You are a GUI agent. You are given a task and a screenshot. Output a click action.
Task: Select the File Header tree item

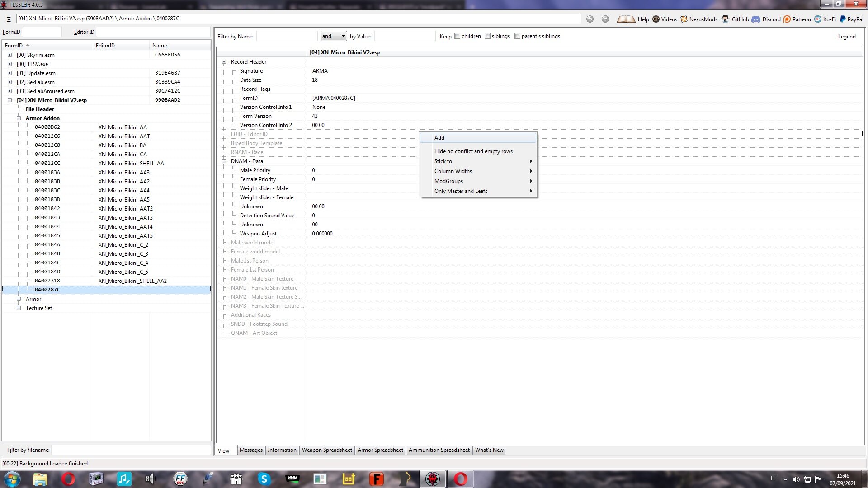[40, 109]
